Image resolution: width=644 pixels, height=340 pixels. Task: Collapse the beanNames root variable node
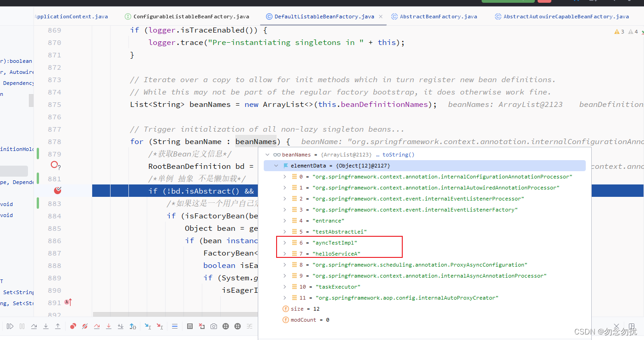pos(267,155)
